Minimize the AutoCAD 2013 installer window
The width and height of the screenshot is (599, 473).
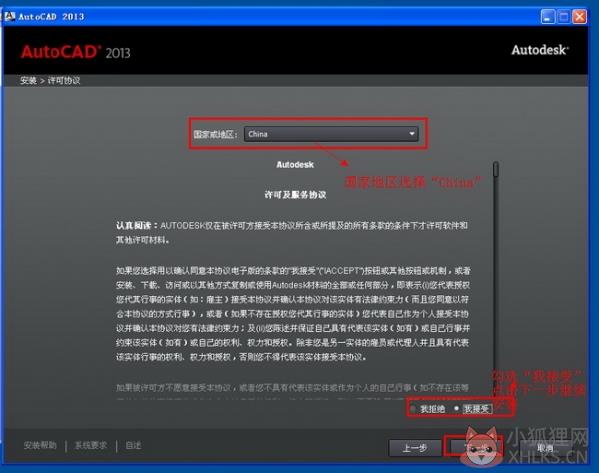[548, 17]
